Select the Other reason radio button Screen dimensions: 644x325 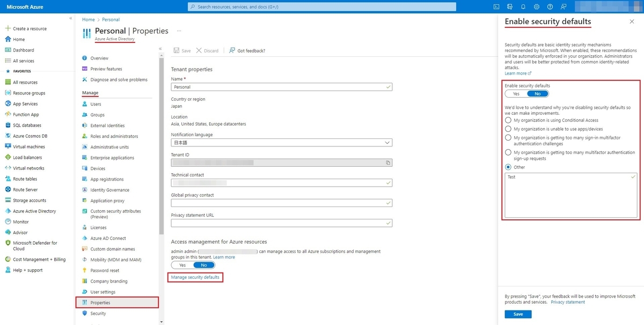[x=508, y=167]
